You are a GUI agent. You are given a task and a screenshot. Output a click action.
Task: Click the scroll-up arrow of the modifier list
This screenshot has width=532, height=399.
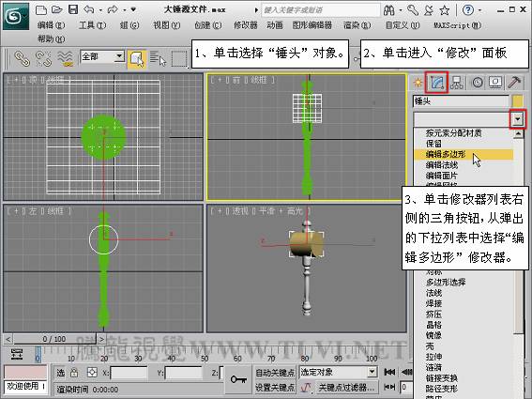[519, 134]
